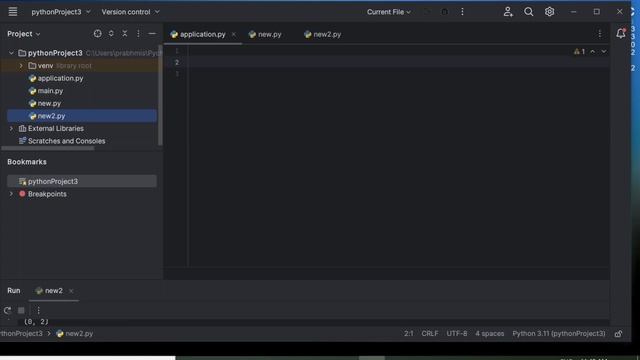The image size is (640, 360).
Task: Open the Notifications bell icon
Action: coord(621,33)
